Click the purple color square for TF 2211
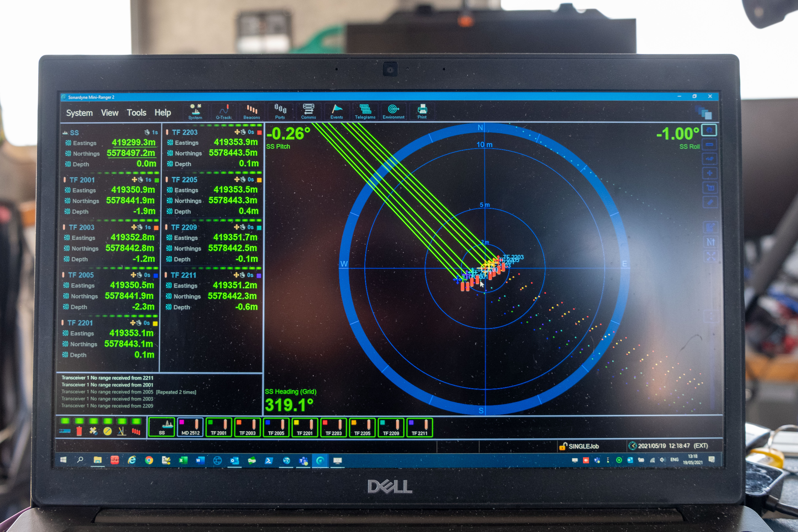The width and height of the screenshot is (798, 532). tap(259, 275)
